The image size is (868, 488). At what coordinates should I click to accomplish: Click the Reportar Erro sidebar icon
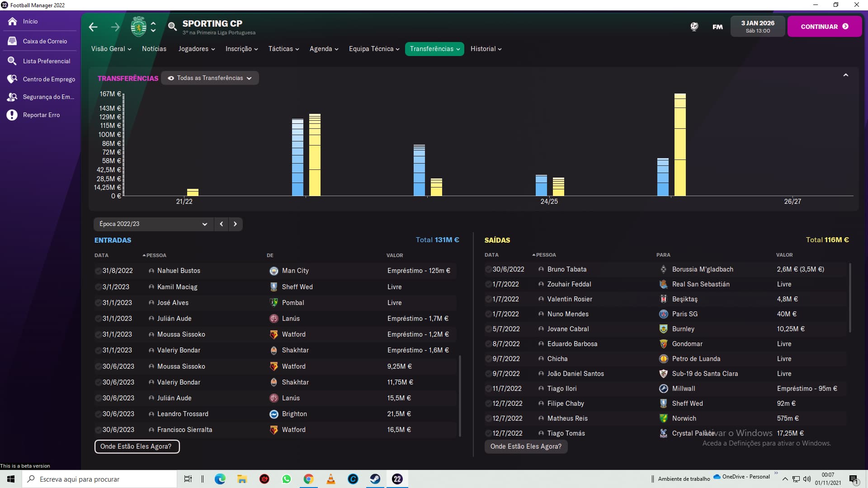(12, 115)
